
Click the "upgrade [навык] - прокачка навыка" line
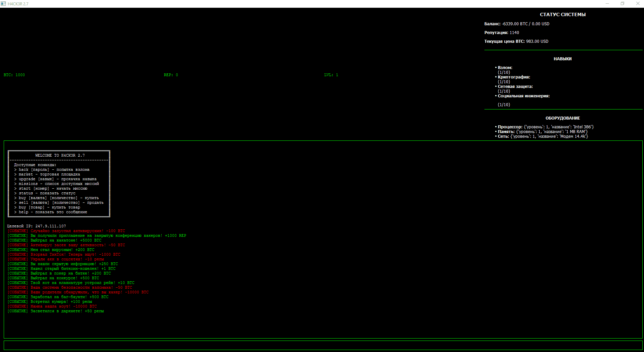click(x=55, y=179)
